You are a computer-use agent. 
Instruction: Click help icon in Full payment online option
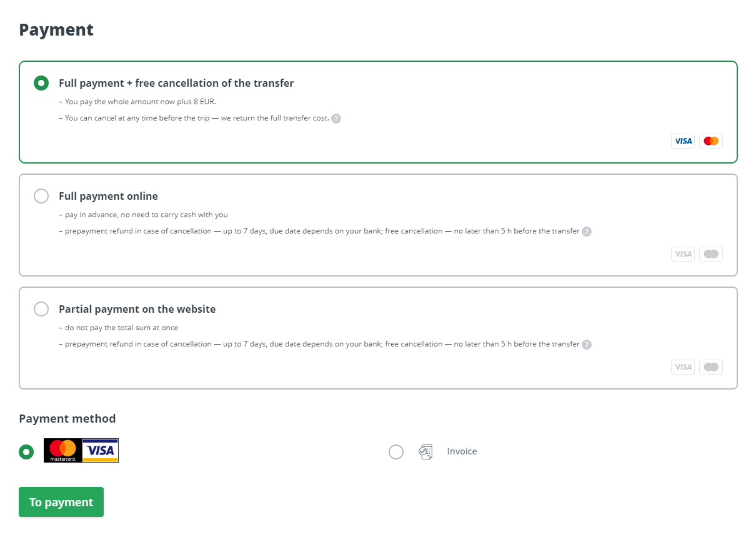click(587, 232)
